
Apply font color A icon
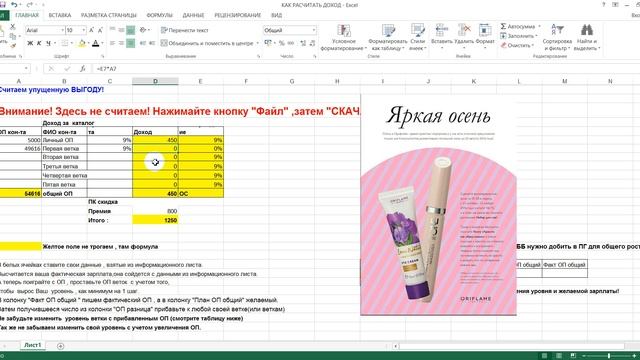click(96, 43)
